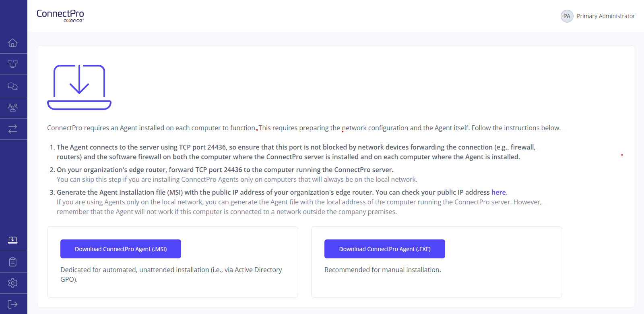The image size is (644, 314).
Task: Open the users group sidebar icon
Action: click(x=13, y=108)
